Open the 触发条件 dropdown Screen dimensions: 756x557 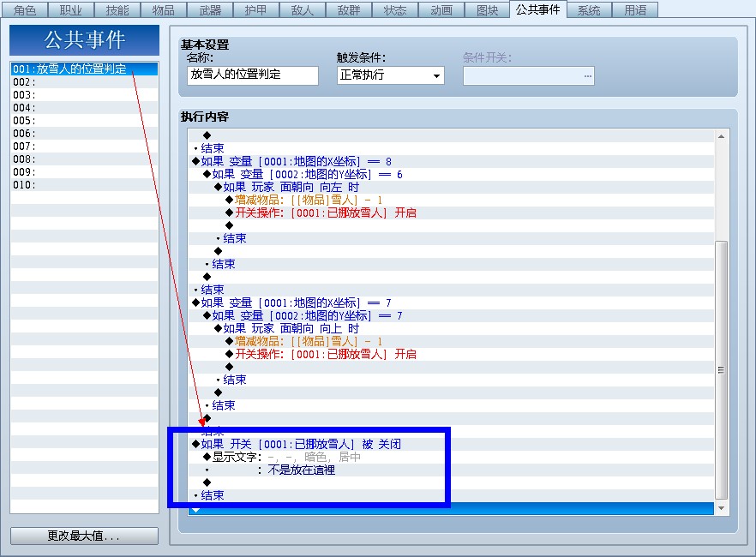391,75
